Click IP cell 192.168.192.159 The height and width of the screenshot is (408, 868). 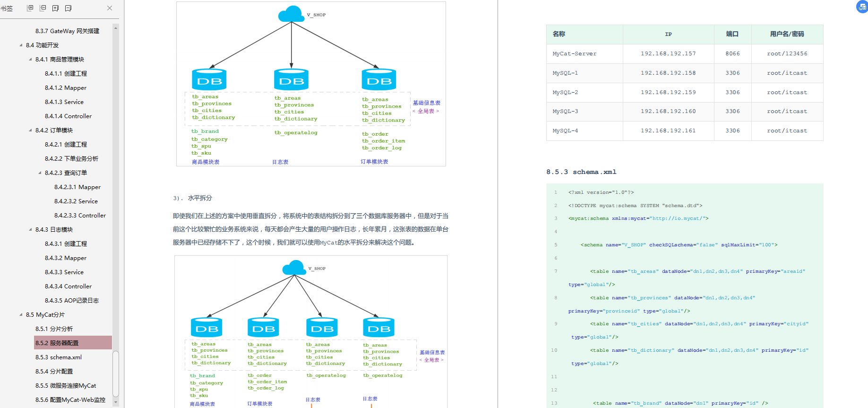668,92
